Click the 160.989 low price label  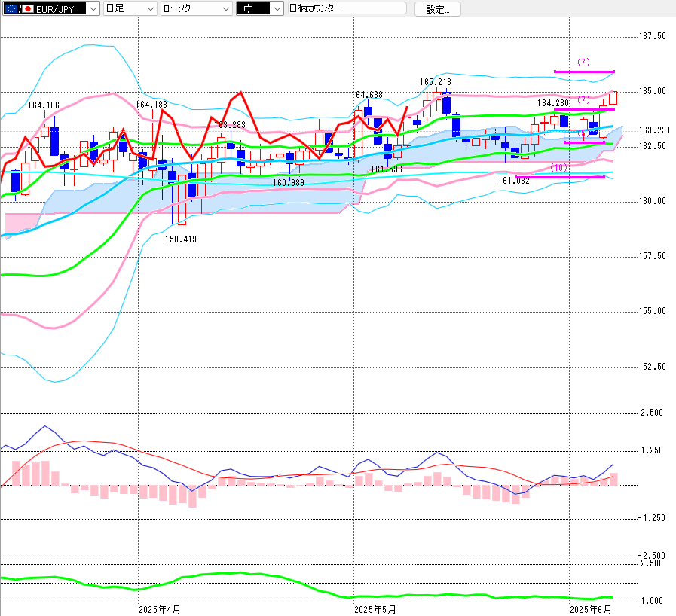[x=289, y=183]
